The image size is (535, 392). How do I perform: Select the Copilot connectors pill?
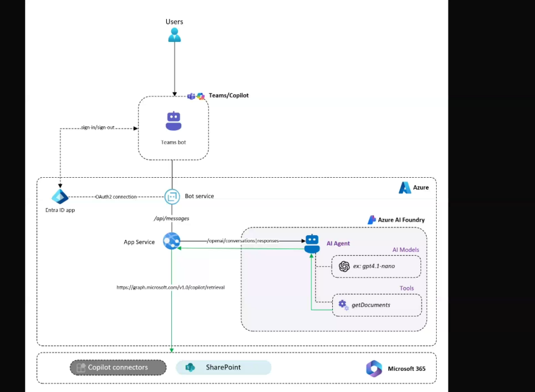tap(118, 367)
